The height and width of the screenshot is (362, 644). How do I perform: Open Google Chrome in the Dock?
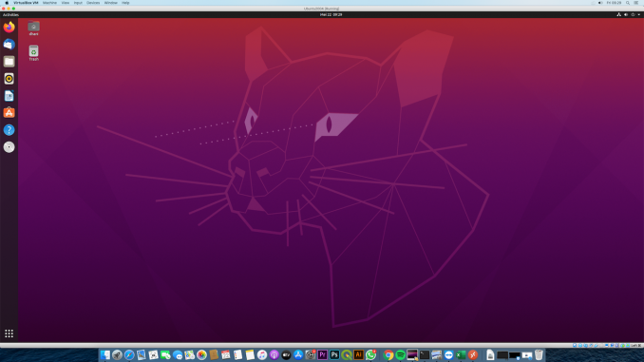tap(388, 355)
